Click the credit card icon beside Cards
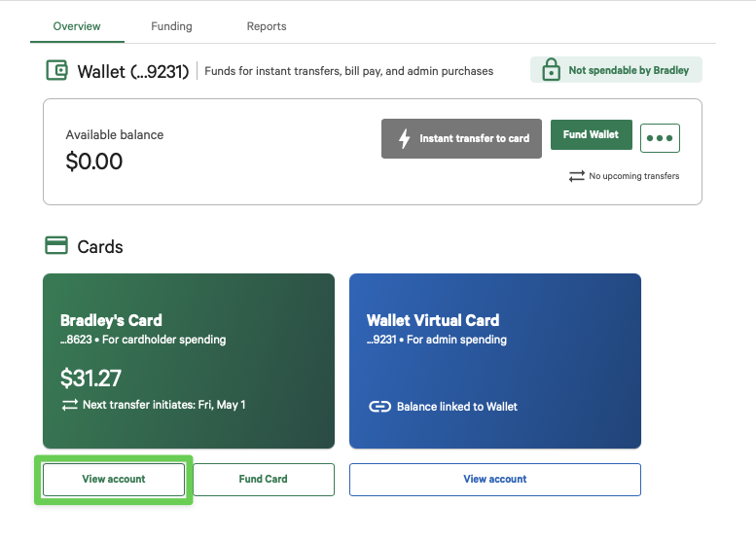This screenshot has width=756, height=541. point(56,246)
